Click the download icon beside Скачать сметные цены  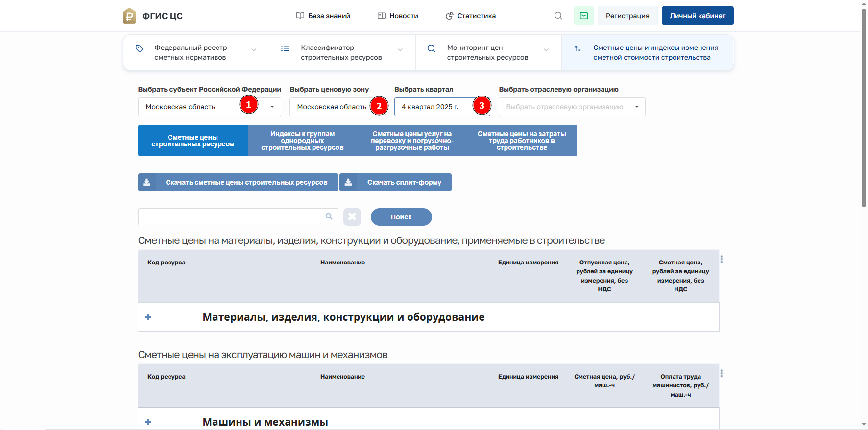(147, 182)
